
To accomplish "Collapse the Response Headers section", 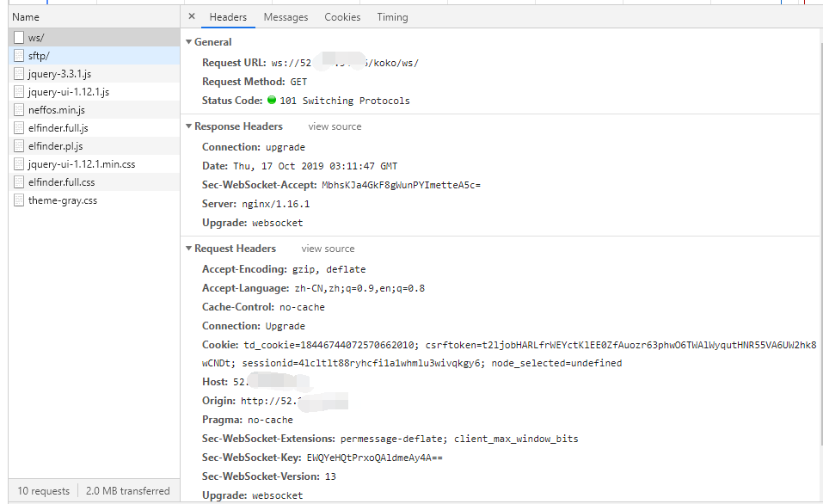I will [189, 126].
